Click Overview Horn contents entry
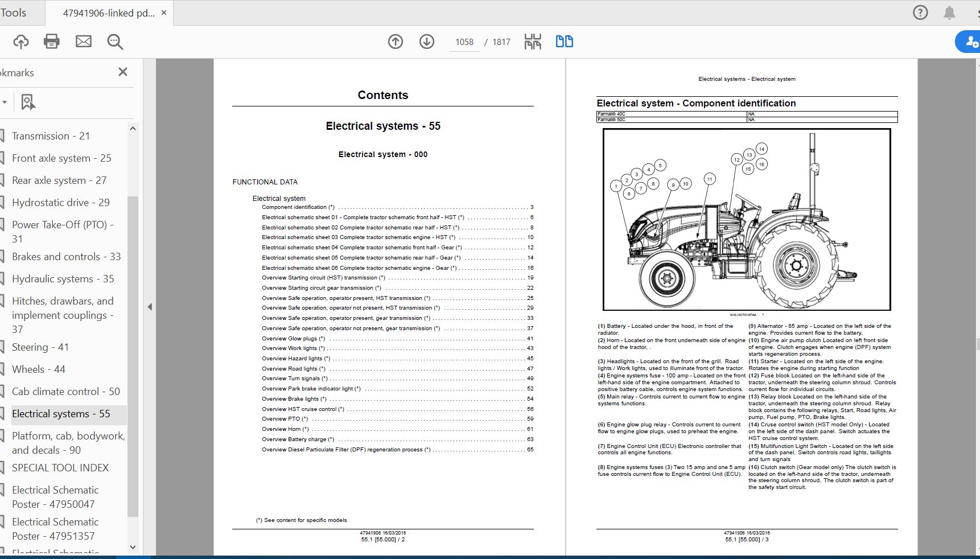Image resolution: width=980 pixels, height=559 pixels. (397, 429)
